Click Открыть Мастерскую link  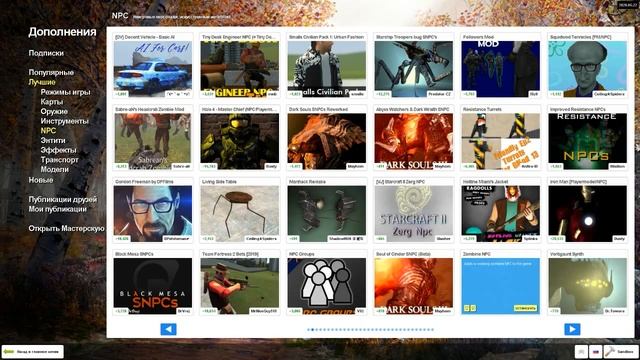[x=67, y=229]
